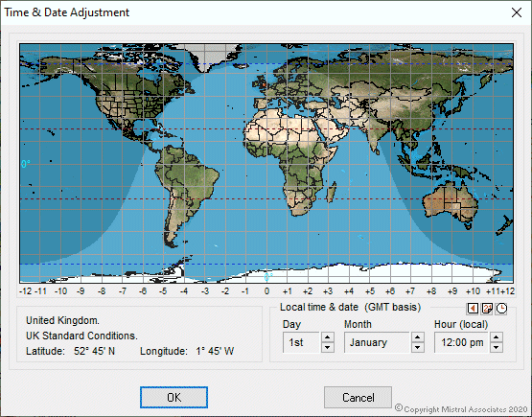532x417 pixels.
Task: Click time zone label -5 under map
Action: pos(163,291)
